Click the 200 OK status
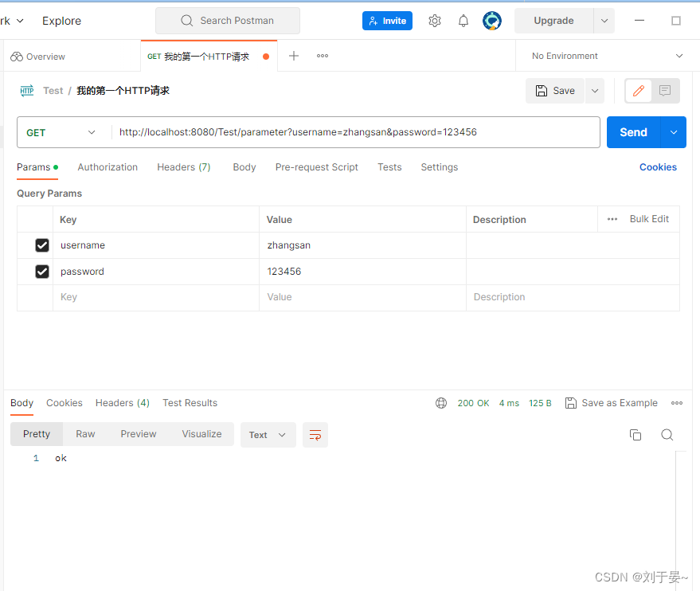Viewport: 700px width, 591px height. click(473, 403)
